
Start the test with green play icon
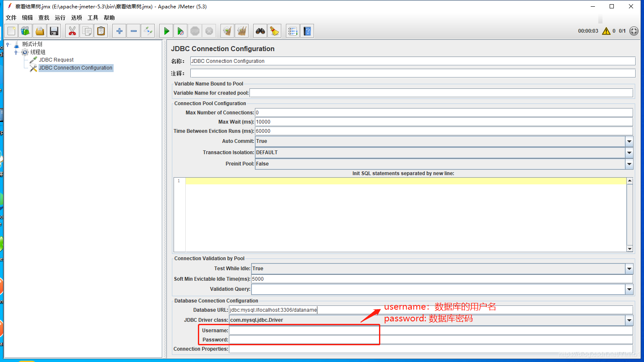tap(166, 31)
